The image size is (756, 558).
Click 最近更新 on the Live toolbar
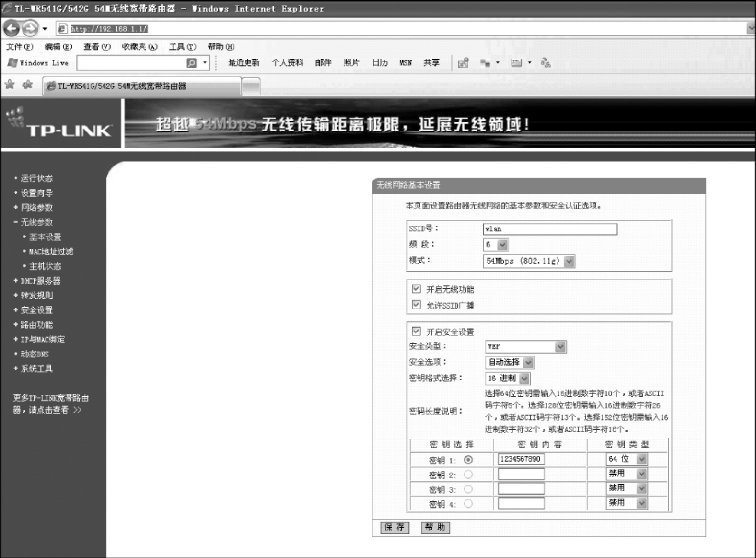click(x=244, y=63)
